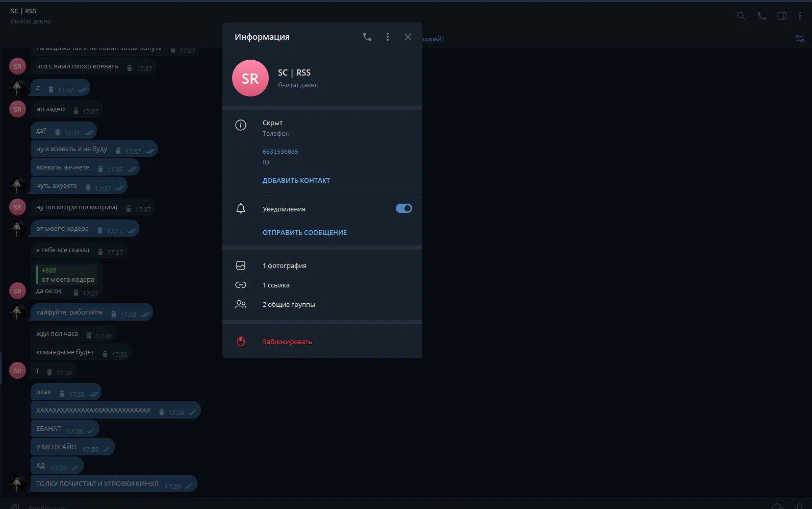Screen dimensions: 812x509
Task: Open the 2 общие группы list
Action: click(x=289, y=305)
